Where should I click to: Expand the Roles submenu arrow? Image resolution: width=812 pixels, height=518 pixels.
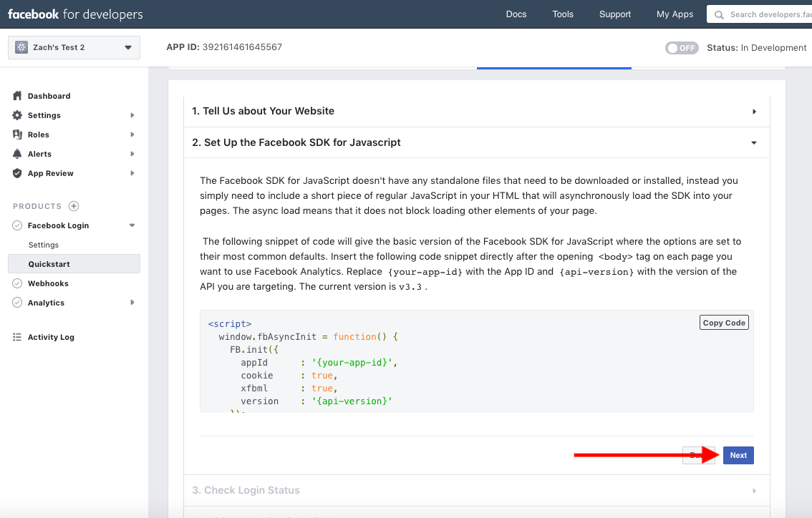132,135
